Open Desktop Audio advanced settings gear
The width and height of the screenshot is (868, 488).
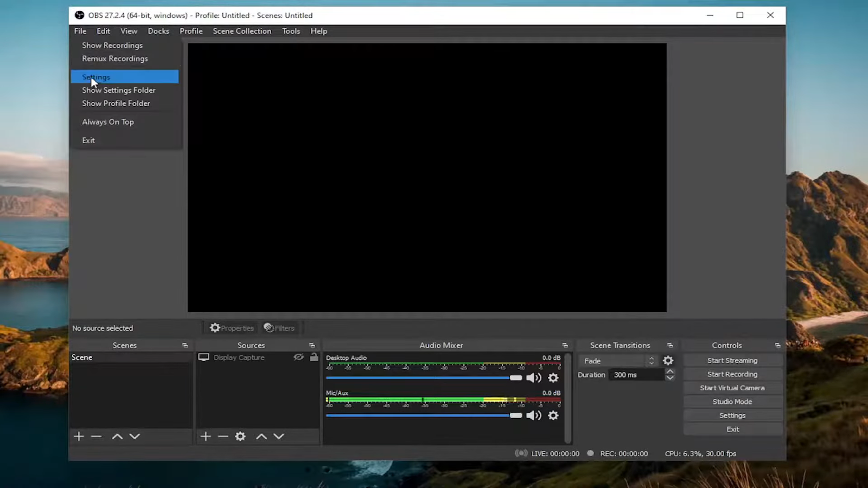[x=553, y=378]
